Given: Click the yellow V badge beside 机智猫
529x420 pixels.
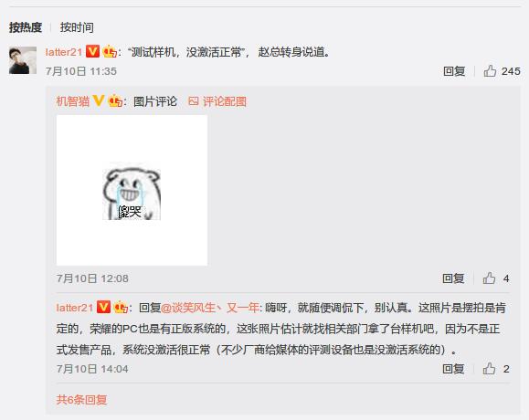Looking at the screenshot, I should 98,100.
